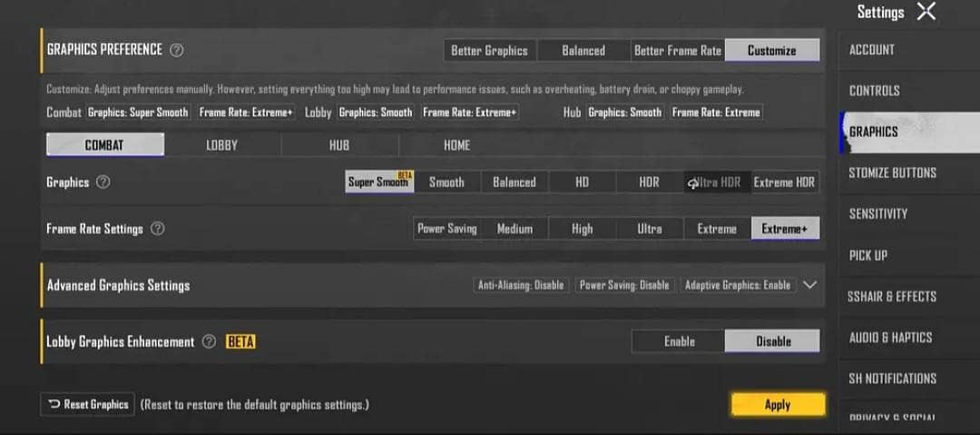
Task: Open the SENSITIVITY settings section
Action: point(878,214)
